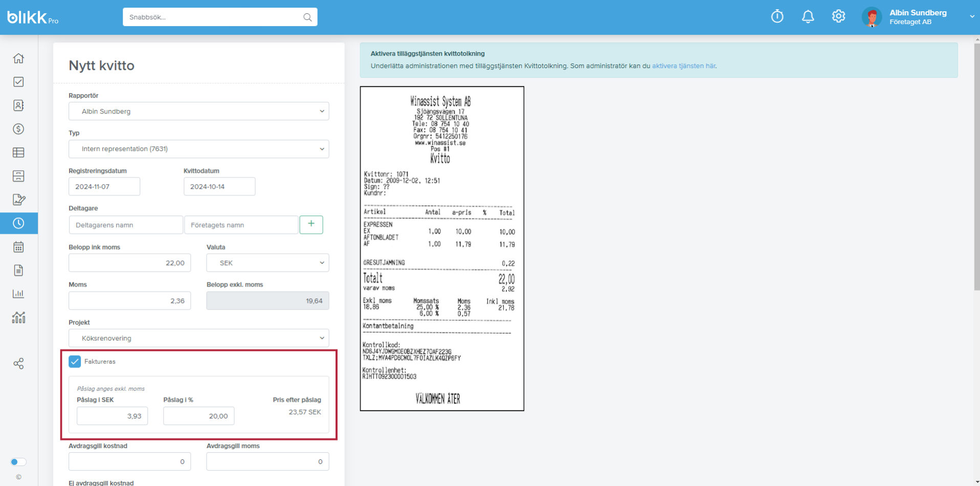Click the page vertical scrollbar

(977, 168)
